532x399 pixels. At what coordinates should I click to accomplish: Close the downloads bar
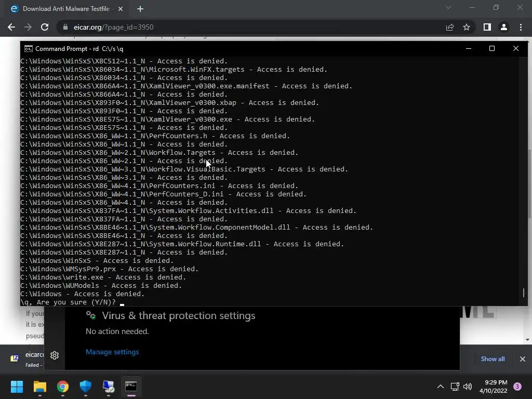[523, 359]
